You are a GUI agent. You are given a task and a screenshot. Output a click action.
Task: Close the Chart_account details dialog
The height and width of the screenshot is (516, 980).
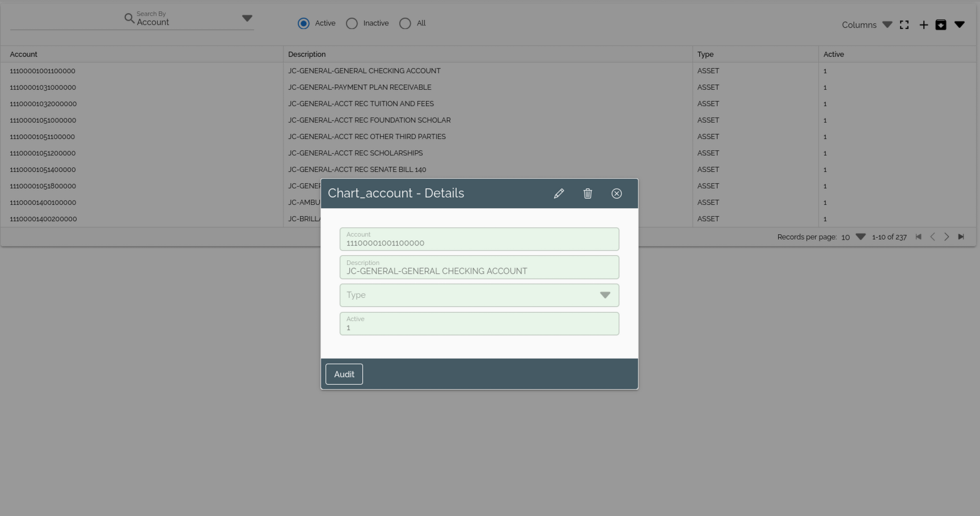click(616, 193)
